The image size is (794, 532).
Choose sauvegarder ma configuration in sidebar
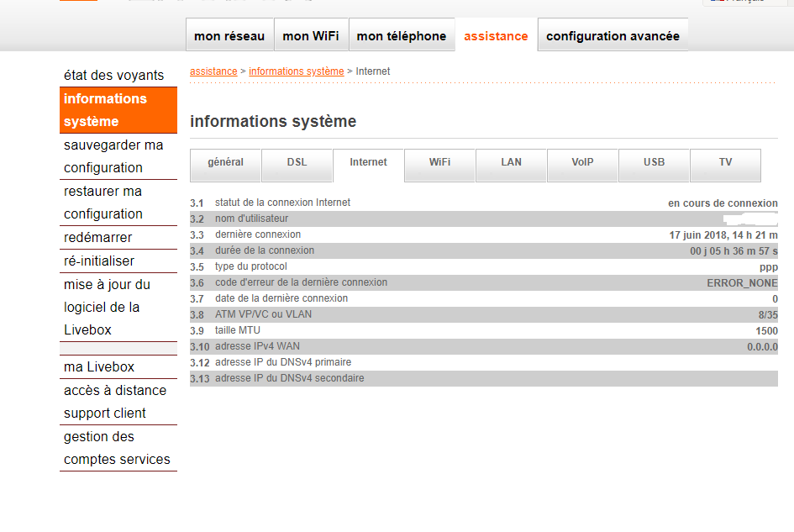[x=113, y=156]
